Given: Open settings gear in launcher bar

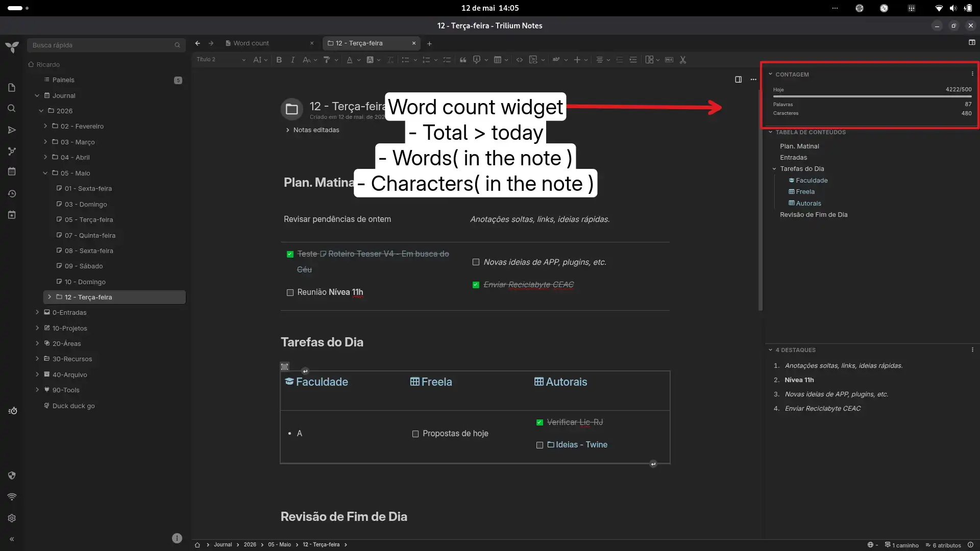Looking at the screenshot, I should click(12, 518).
